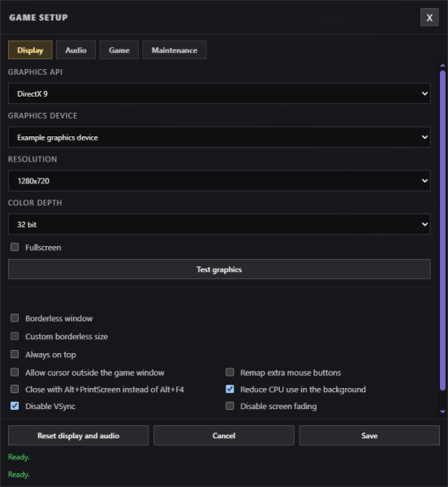Uncheck Reduce CPU use in the background

(x=230, y=389)
